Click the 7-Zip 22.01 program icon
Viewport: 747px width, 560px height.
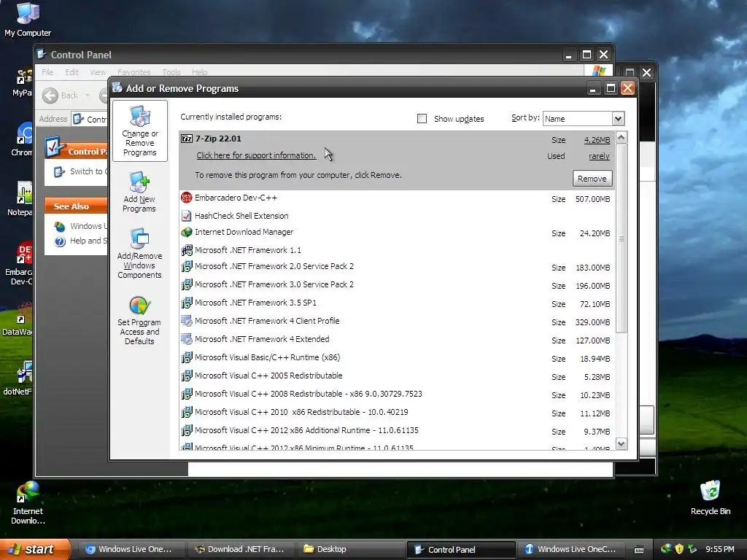[x=187, y=139]
